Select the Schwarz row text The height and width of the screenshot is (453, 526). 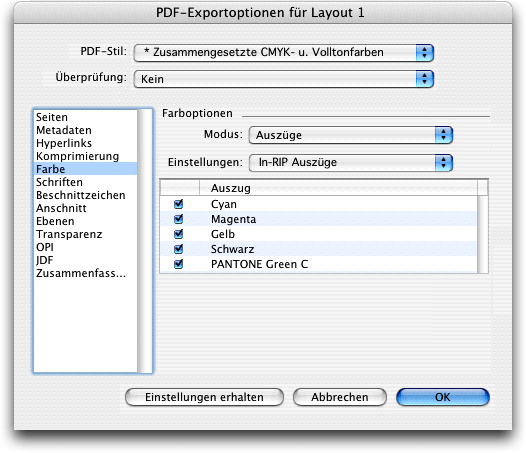[x=232, y=249]
